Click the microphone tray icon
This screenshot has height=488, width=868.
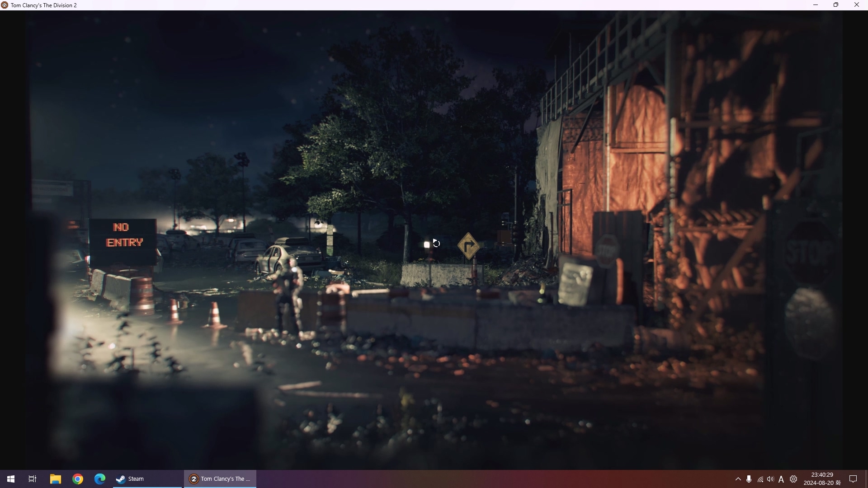[749, 479]
